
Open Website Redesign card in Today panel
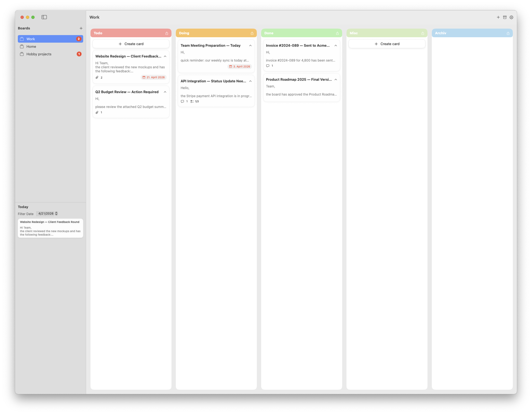click(x=50, y=228)
